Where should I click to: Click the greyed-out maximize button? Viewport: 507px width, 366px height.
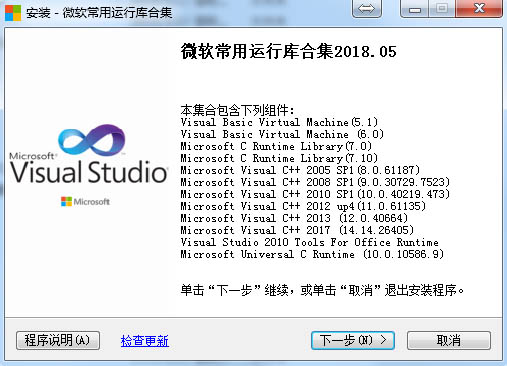coord(442,9)
